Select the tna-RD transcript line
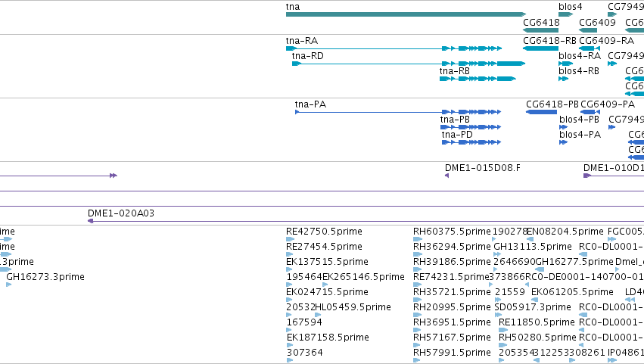Image resolution: width=644 pixels, height=364 pixels. click(x=409, y=64)
